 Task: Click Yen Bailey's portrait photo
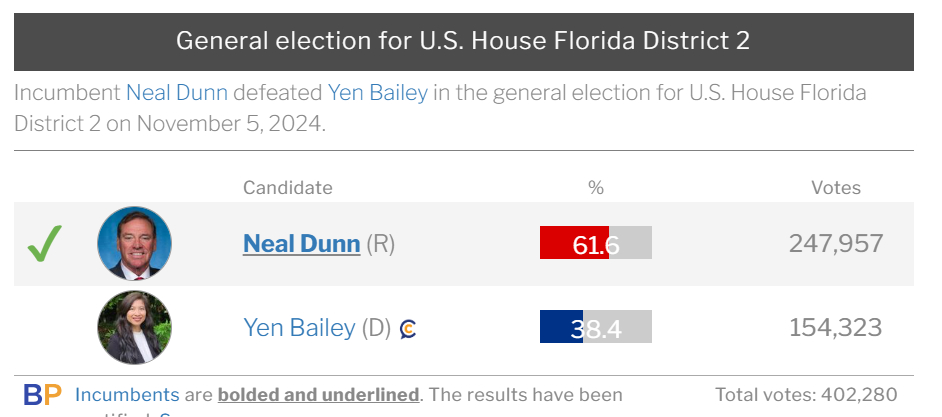134,327
